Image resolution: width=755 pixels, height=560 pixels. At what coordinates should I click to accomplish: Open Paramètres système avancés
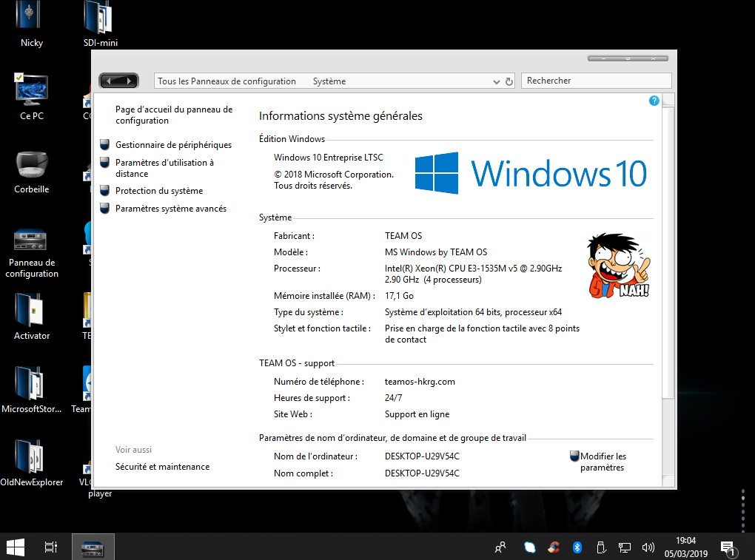point(171,209)
